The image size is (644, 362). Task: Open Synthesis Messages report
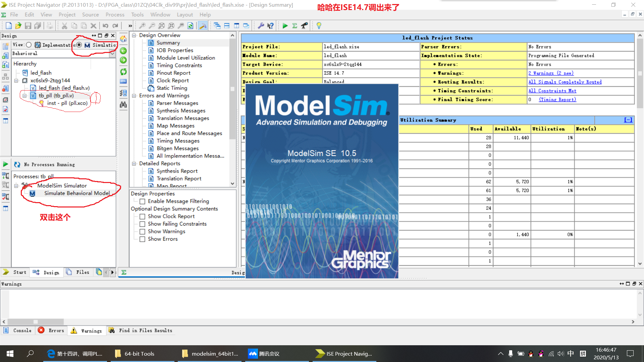pyautogui.click(x=181, y=111)
